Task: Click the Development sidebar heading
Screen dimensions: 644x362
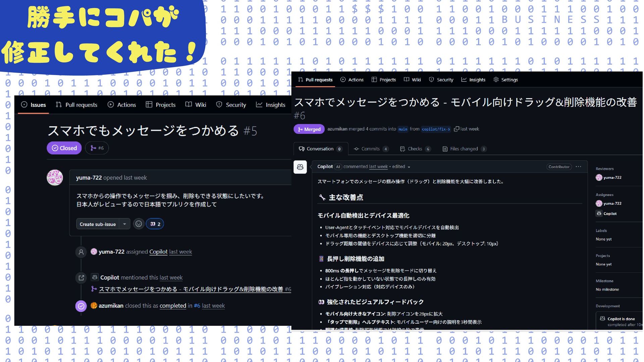Action: coord(607,306)
